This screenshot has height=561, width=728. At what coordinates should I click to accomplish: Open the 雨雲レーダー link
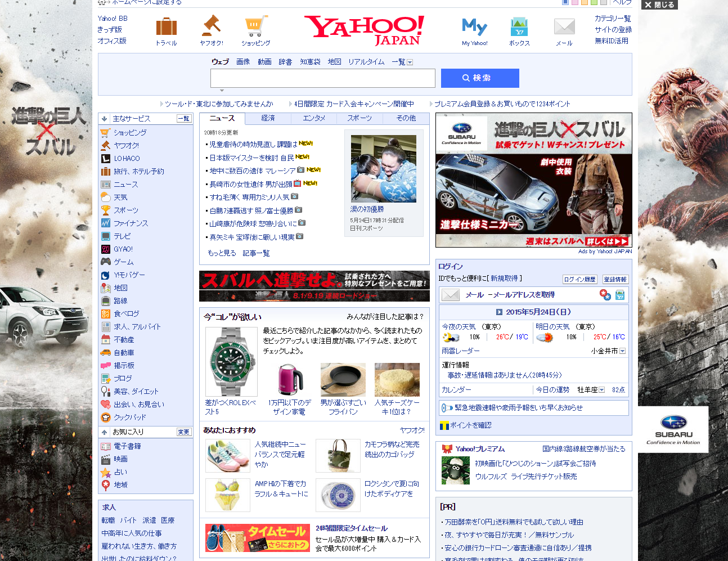pos(461,351)
